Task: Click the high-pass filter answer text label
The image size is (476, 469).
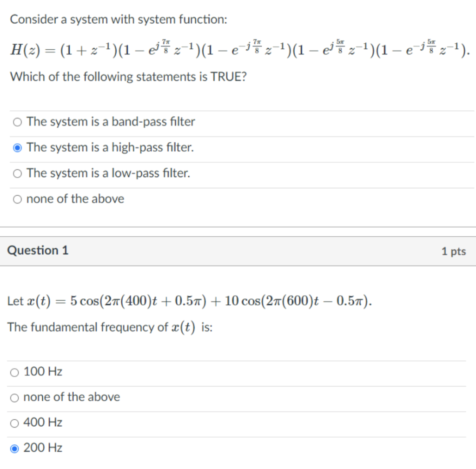Action: click(111, 147)
